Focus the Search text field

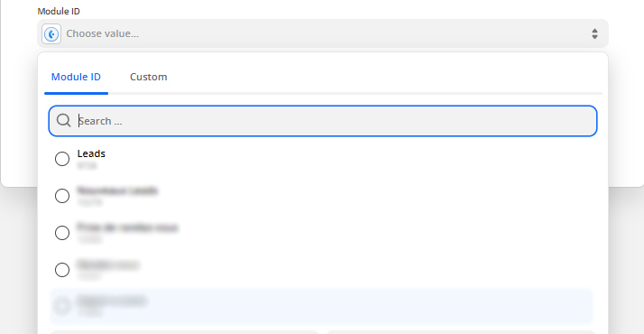coord(323,121)
